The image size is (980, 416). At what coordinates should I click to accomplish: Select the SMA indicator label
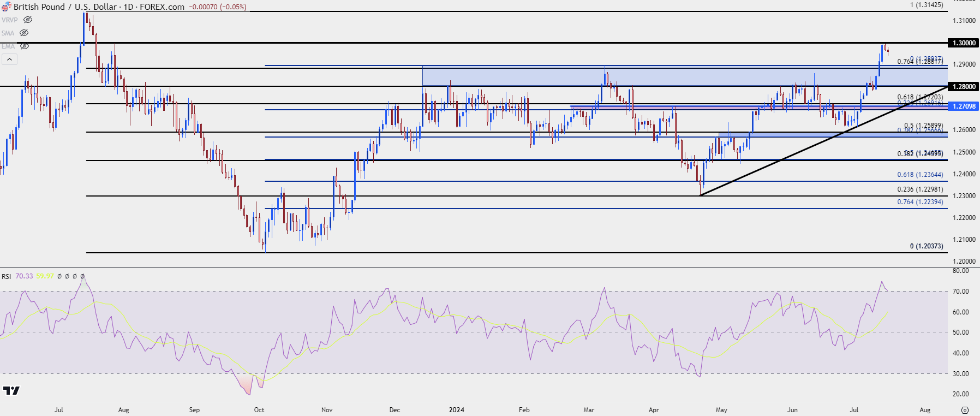tap(8, 33)
